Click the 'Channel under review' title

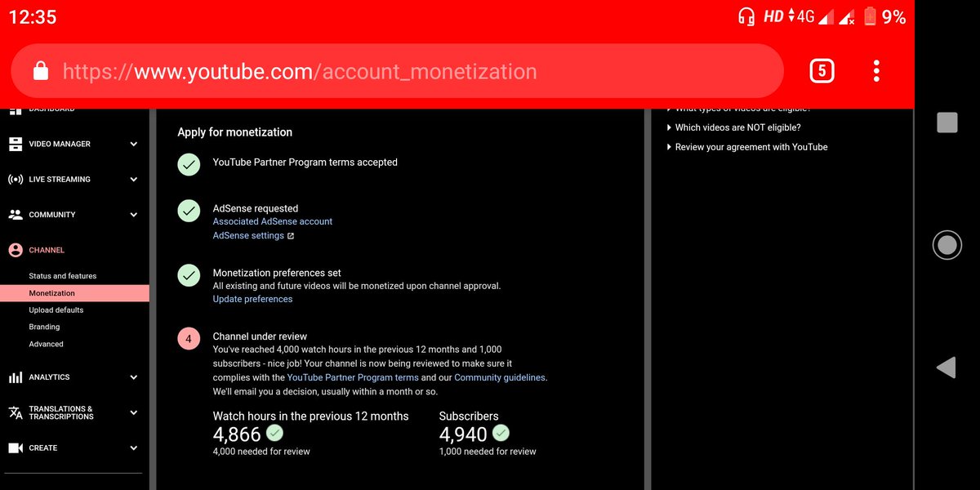click(260, 336)
